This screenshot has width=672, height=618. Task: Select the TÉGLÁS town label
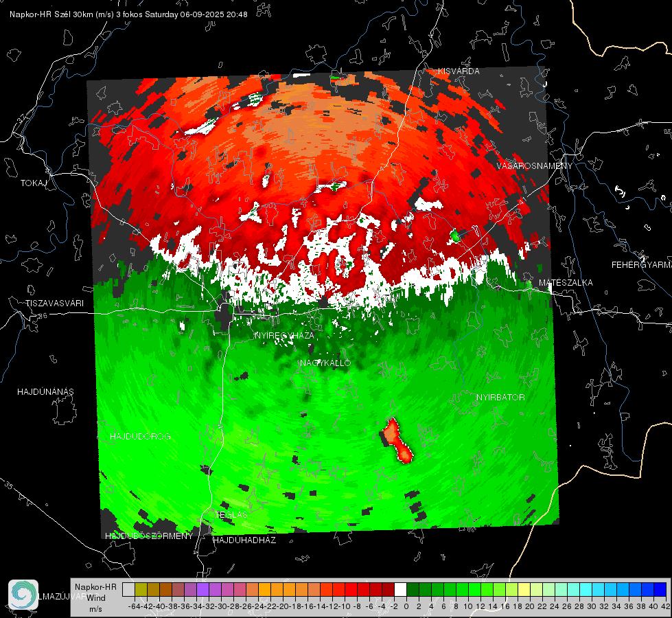231,515
